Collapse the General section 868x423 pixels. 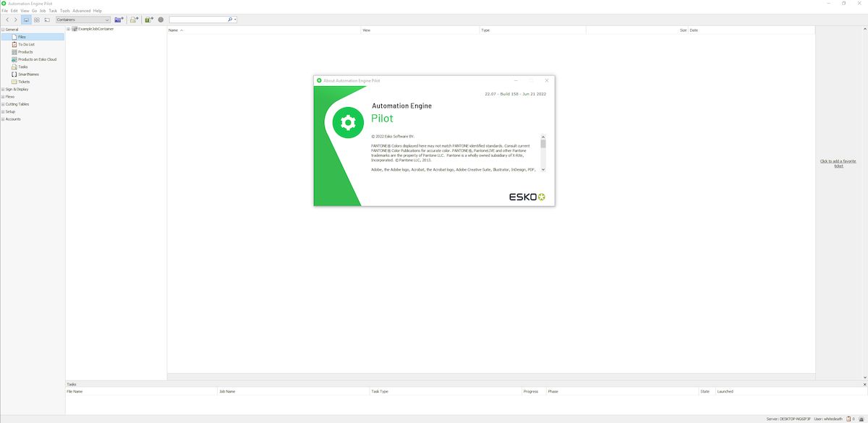coord(3,30)
